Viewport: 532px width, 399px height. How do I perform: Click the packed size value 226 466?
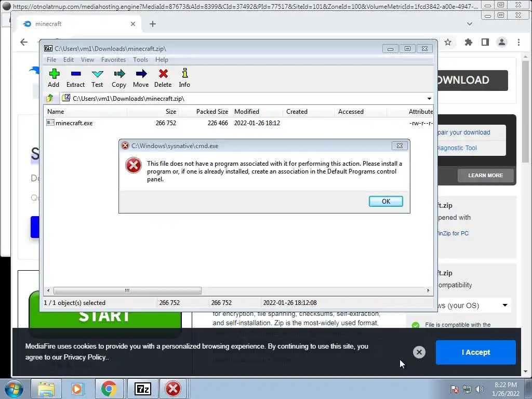click(x=218, y=123)
